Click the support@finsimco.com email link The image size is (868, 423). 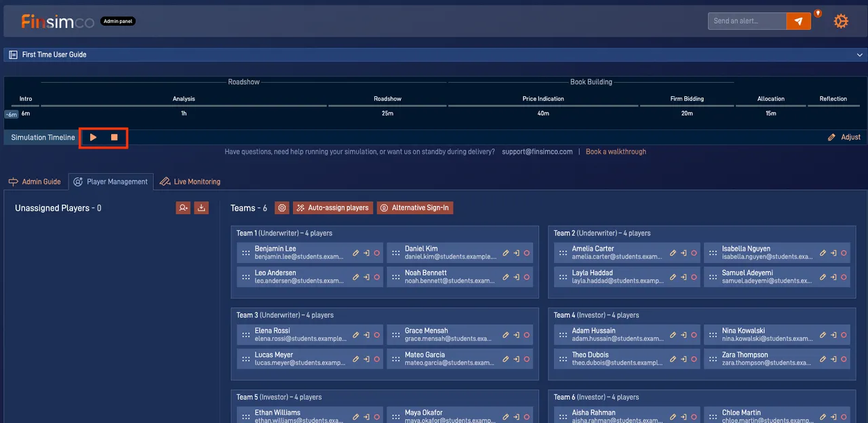[537, 152]
